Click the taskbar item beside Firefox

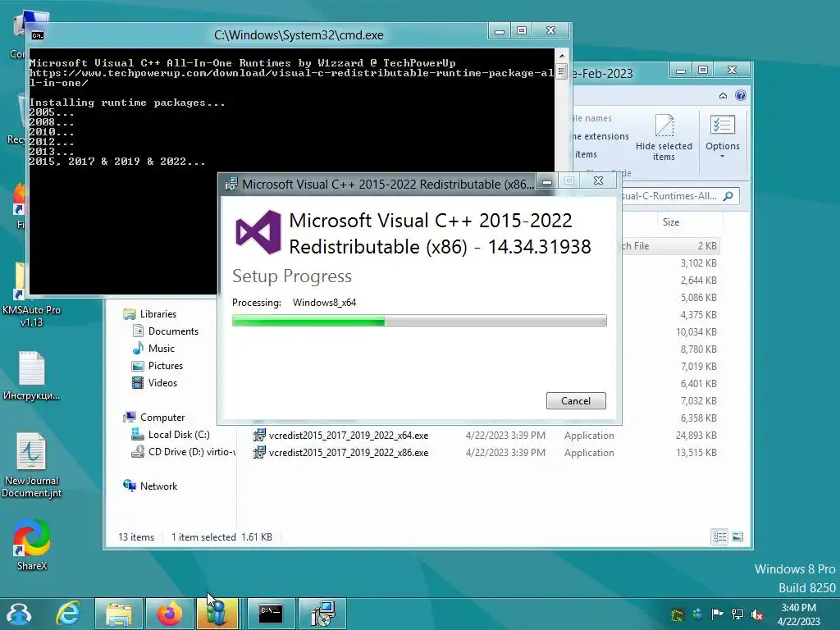pyautogui.click(x=217, y=614)
